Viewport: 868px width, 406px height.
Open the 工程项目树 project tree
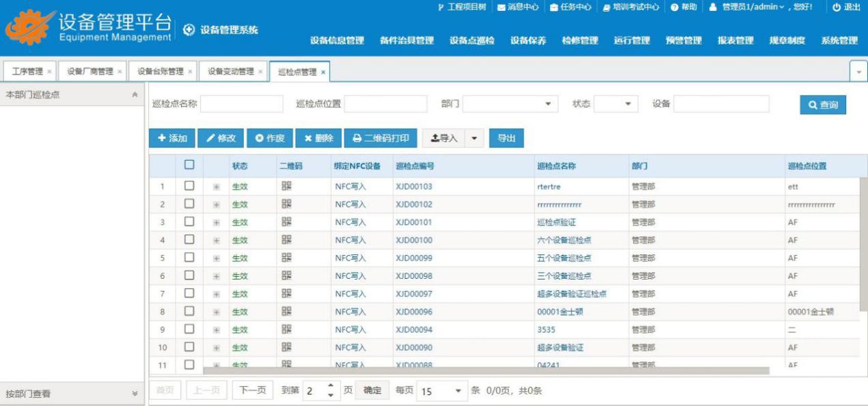(x=441, y=7)
